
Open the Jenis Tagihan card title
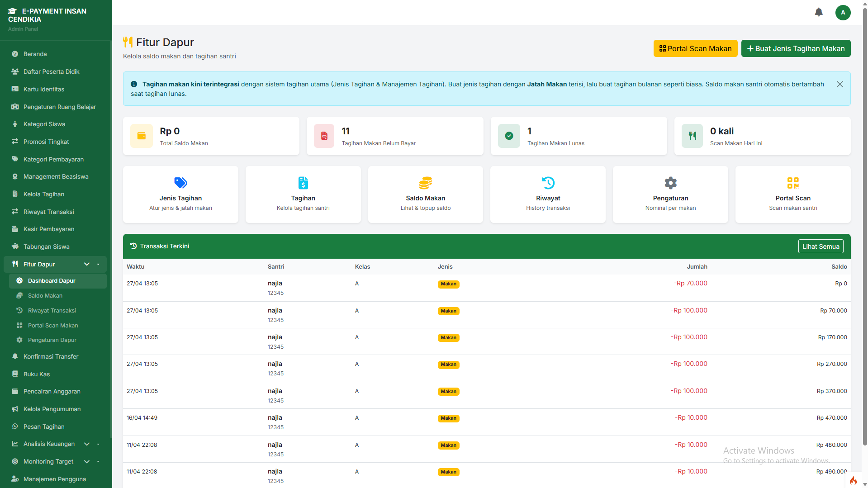[x=180, y=198]
